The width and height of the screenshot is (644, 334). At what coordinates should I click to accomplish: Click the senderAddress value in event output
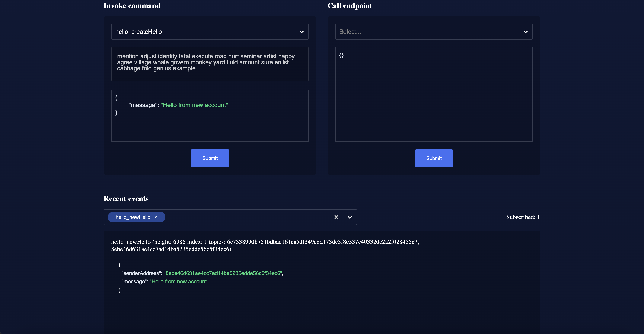[223, 273]
